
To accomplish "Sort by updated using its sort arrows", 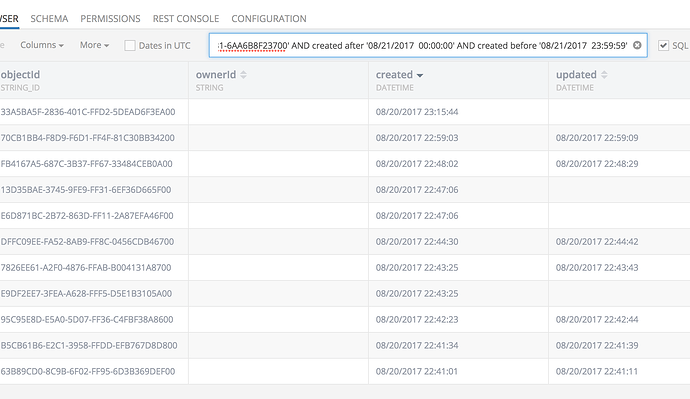I will coord(604,75).
